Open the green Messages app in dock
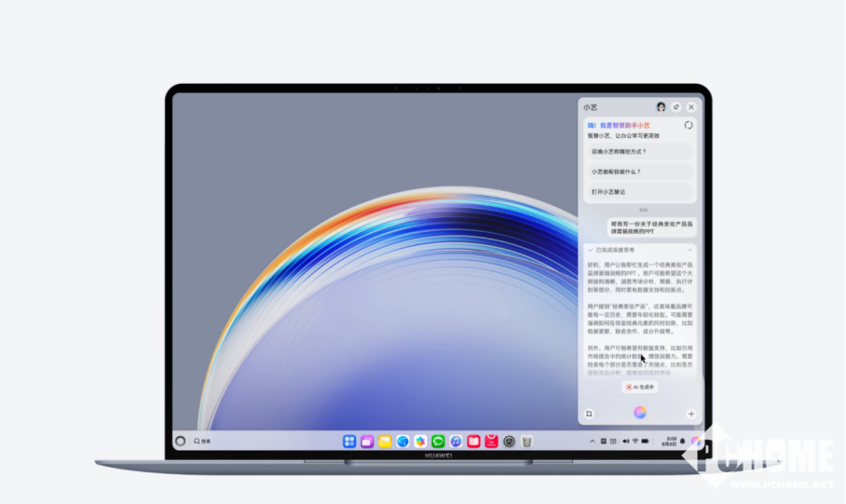Viewport: 846px width, 504px height. tap(438, 442)
